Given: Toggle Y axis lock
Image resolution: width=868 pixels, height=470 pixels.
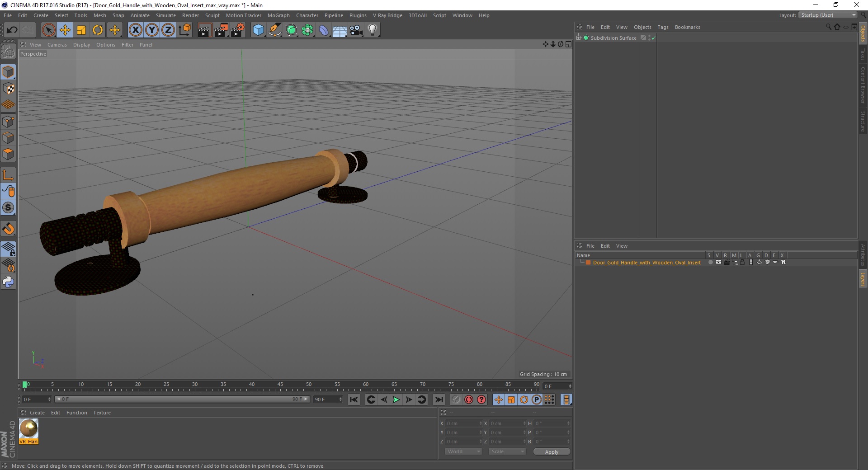Looking at the screenshot, I should (x=152, y=30).
